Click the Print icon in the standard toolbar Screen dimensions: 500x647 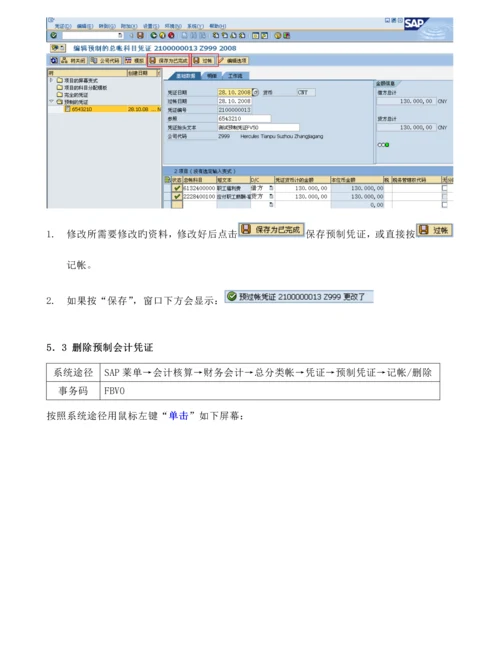[184, 35]
